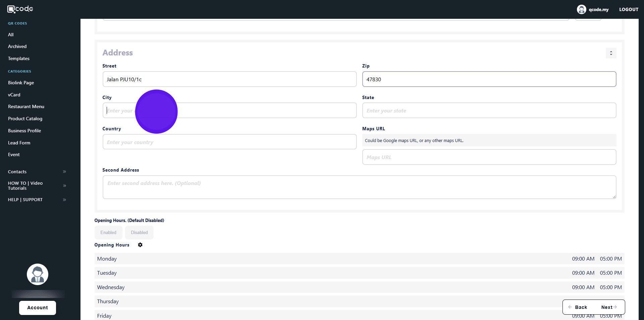
Task: Select Biolink Page category
Action: [x=21, y=83]
